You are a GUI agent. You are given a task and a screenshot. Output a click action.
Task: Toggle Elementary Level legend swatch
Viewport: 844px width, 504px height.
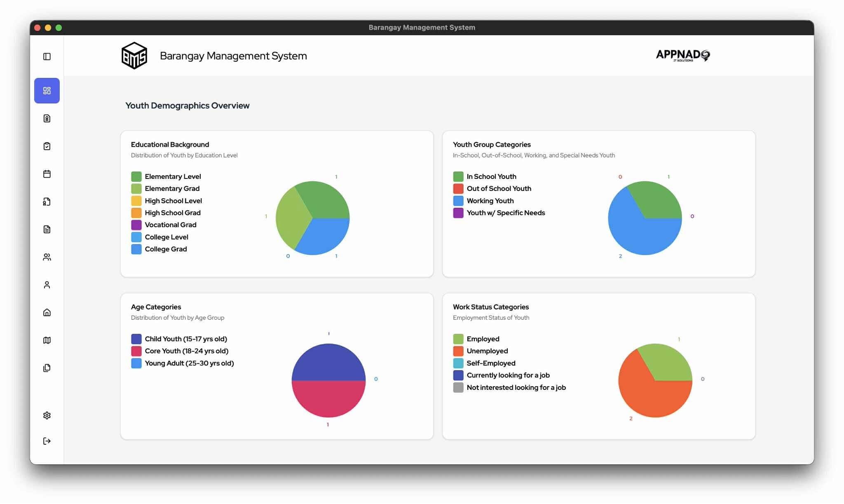[x=136, y=177]
